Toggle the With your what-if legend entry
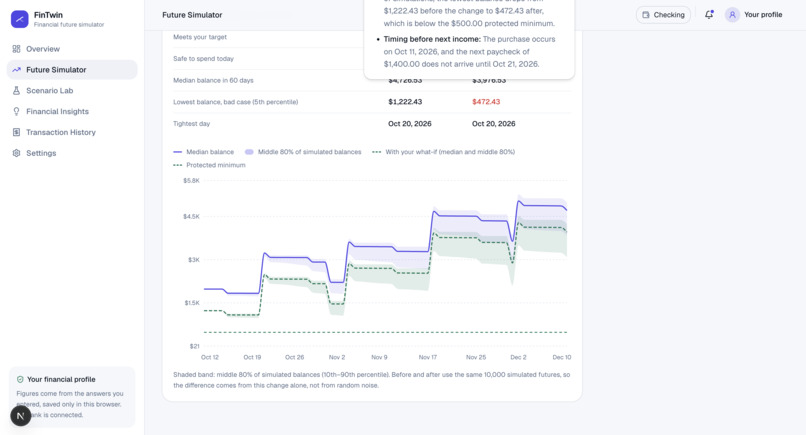 pyautogui.click(x=444, y=152)
